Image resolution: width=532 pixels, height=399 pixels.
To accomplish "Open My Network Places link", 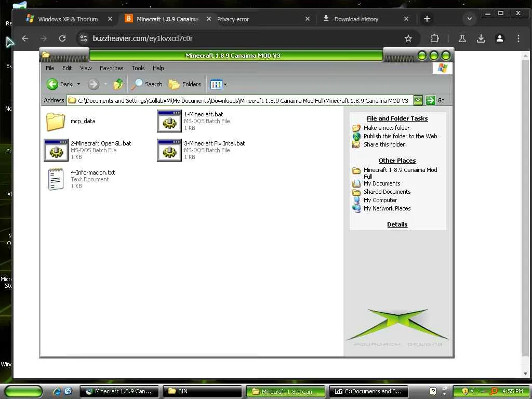I will click(387, 208).
